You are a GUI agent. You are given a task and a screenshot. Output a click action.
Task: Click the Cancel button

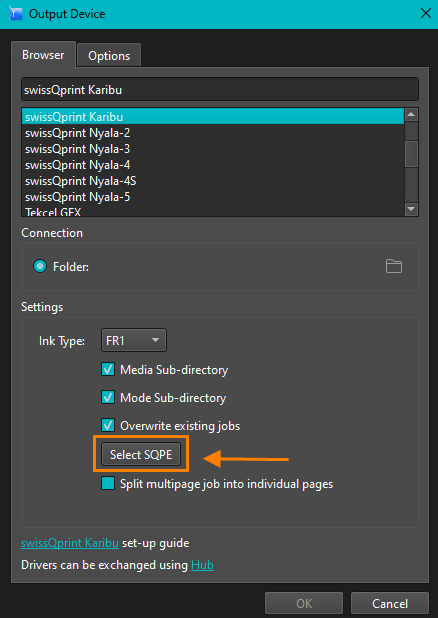[x=390, y=603]
